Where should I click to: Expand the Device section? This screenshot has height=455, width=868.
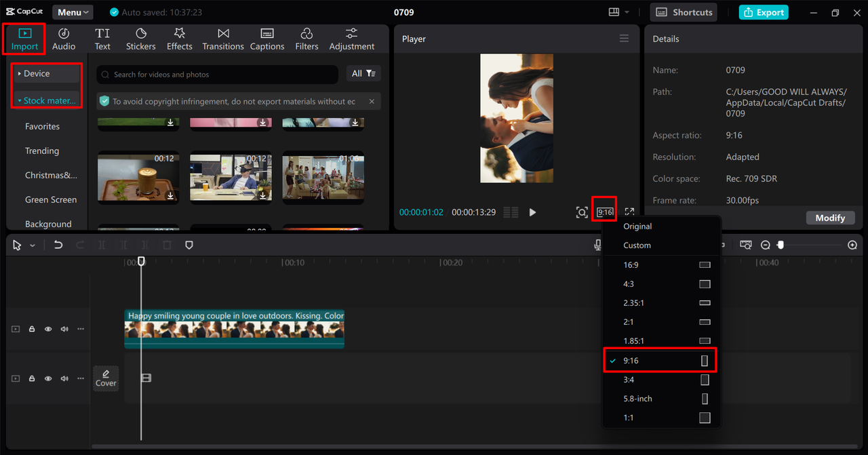tap(47, 73)
